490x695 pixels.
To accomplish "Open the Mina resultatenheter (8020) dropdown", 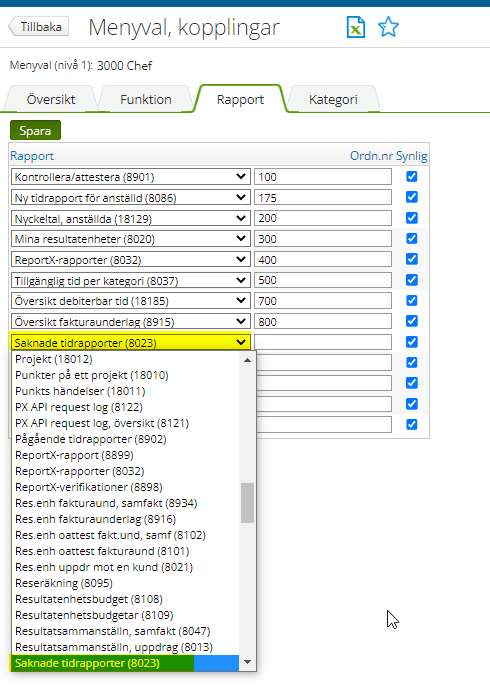I will 131,239.
